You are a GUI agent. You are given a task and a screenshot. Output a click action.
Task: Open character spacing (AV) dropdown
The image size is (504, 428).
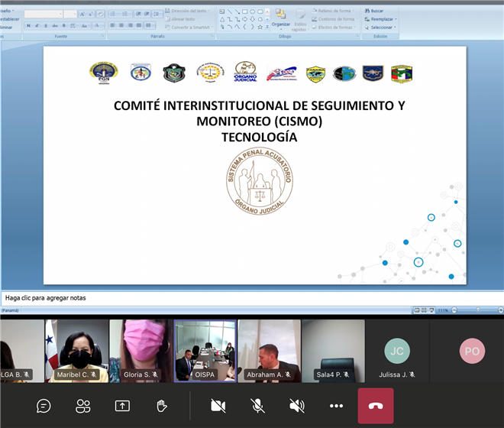[73, 25]
